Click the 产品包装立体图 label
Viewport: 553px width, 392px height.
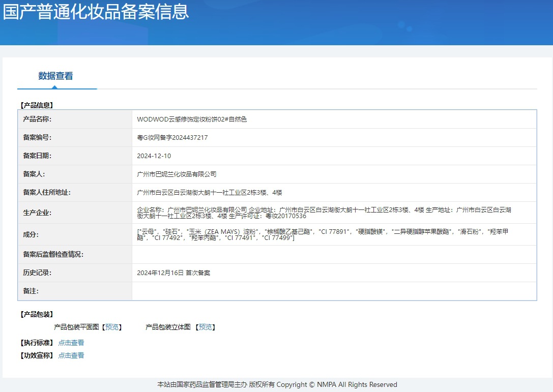pos(168,327)
